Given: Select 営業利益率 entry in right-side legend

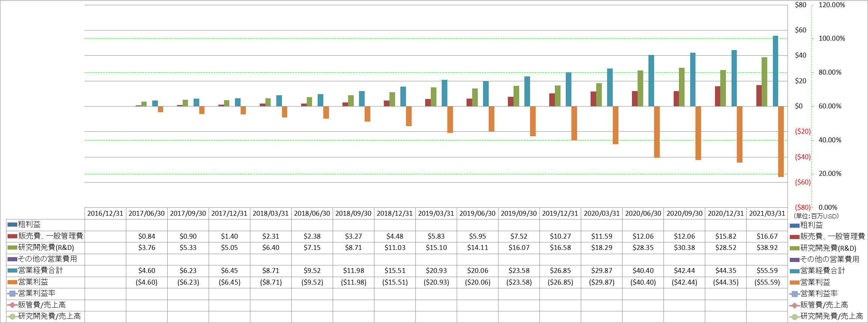Looking at the screenshot, I should [x=814, y=294].
